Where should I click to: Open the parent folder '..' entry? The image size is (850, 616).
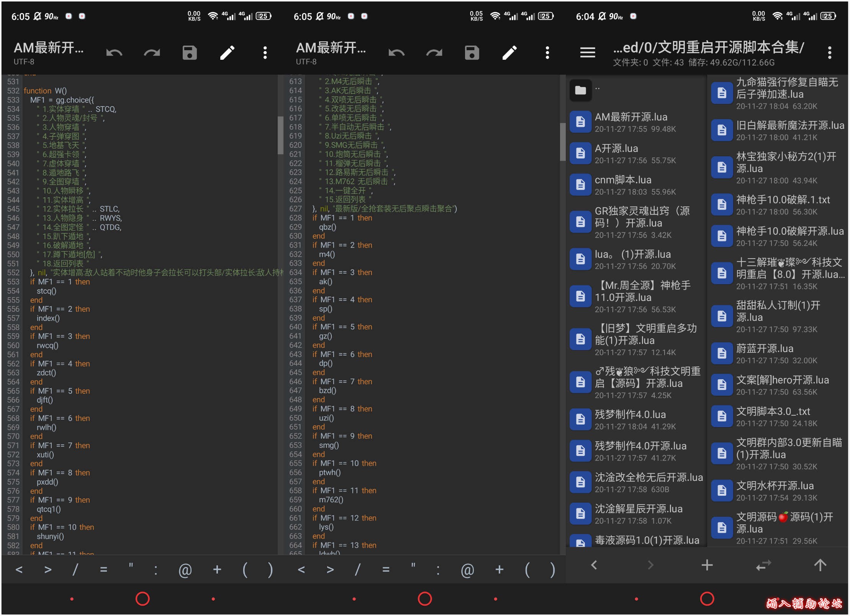[x=635, y=90]
